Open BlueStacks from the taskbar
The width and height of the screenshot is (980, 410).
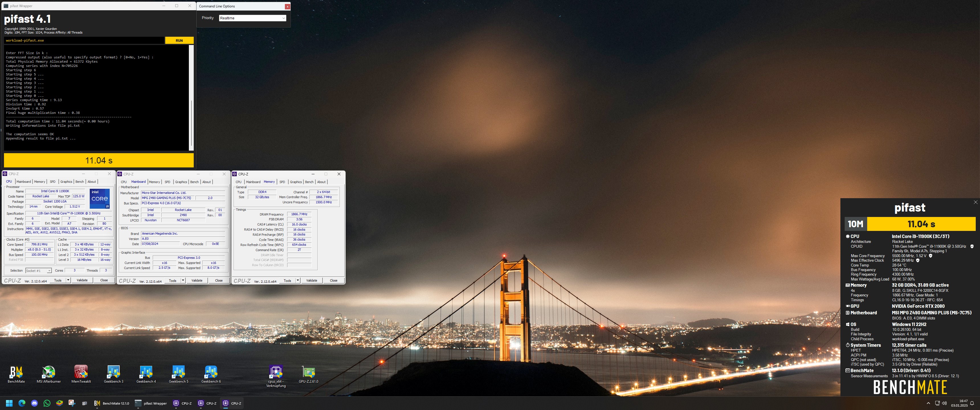(59, 403)
